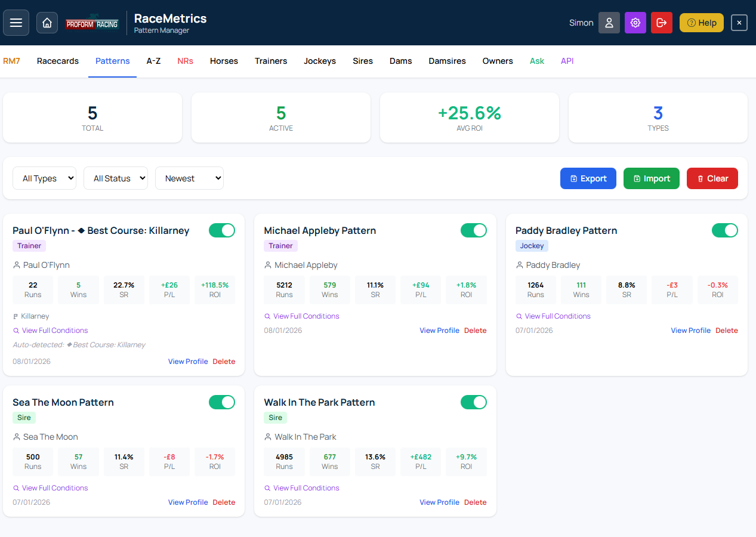This screenshot has width=756, height=537.
Task: Change the Newest sort order dropdown
Action: click(x=189, y=177)
